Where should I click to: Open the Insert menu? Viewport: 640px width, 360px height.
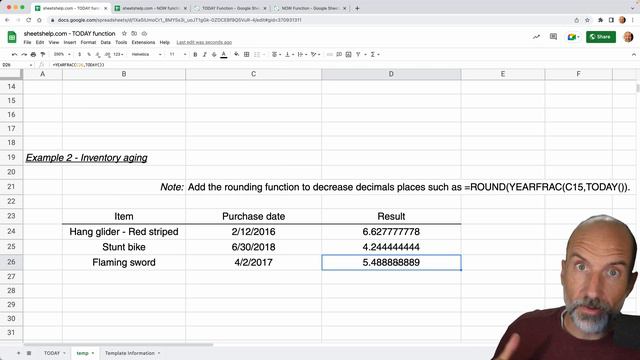70,42
